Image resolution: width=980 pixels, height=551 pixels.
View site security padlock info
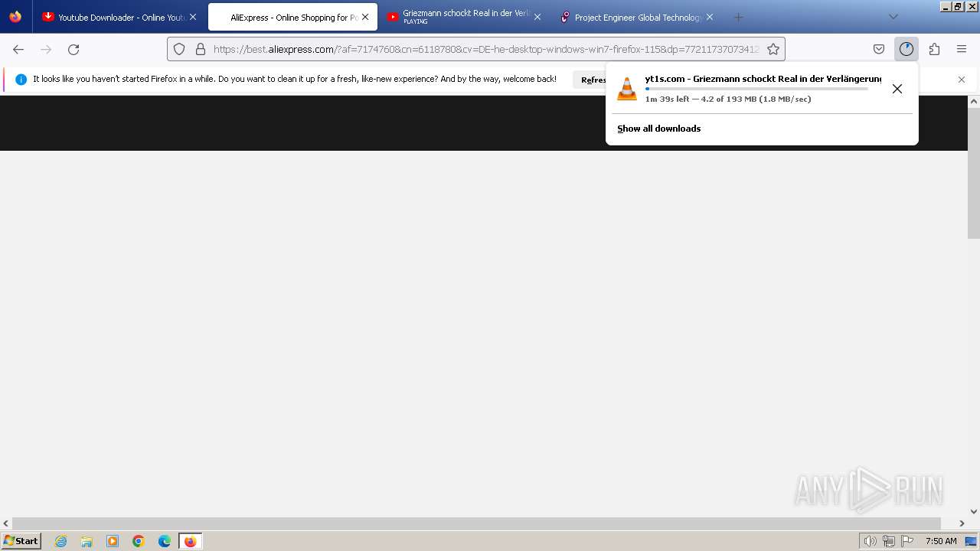(201, 49)
